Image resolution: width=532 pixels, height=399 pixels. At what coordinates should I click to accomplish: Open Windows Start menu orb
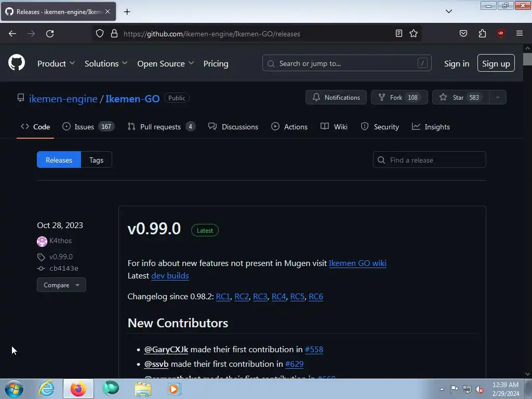(x=14, y=389)
